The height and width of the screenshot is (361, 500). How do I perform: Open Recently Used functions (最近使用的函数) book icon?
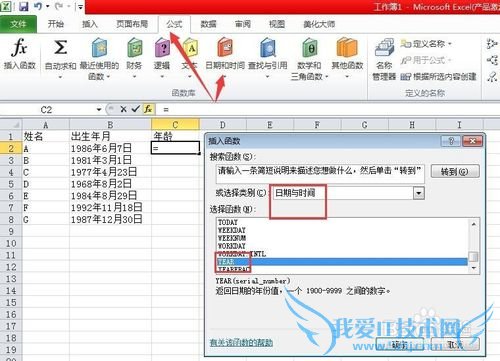tap(99, 48)
